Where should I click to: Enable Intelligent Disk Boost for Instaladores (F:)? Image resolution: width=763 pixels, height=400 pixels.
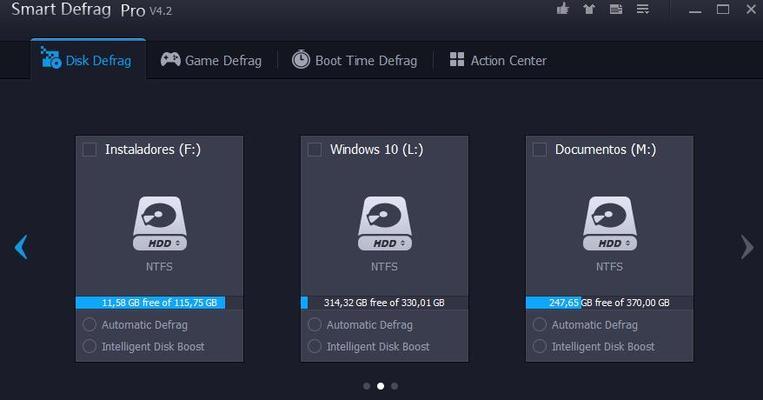[90, 346]
